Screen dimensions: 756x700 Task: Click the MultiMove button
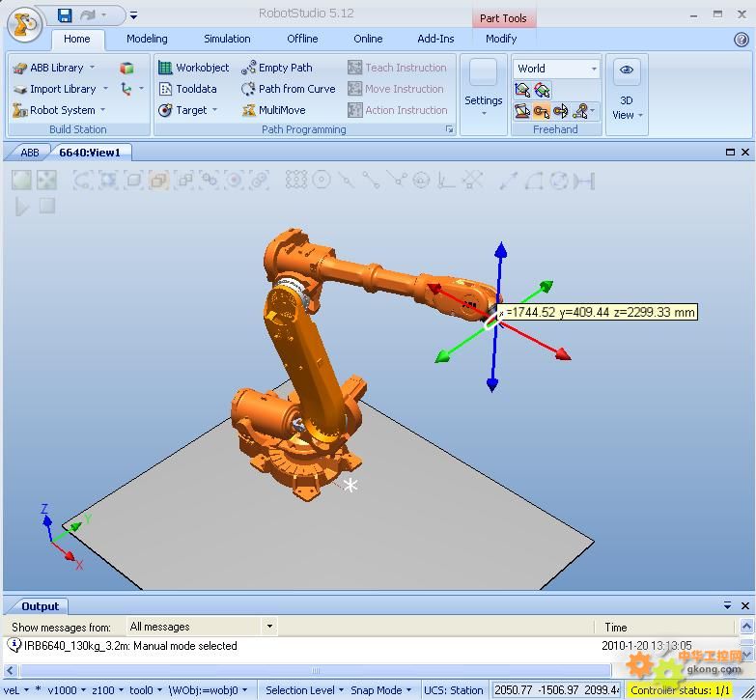(273, 110)
